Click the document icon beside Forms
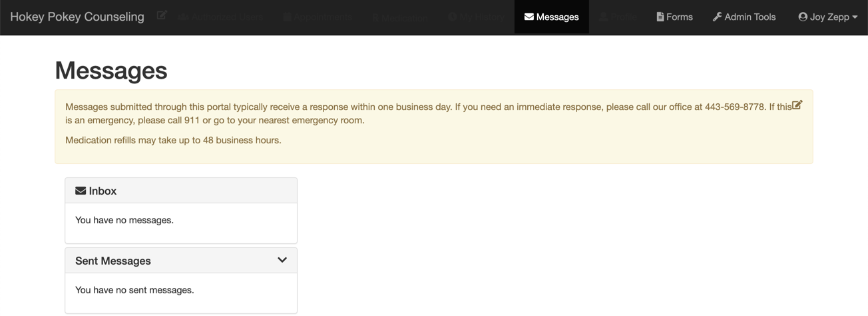 click(x=660, y=17)
